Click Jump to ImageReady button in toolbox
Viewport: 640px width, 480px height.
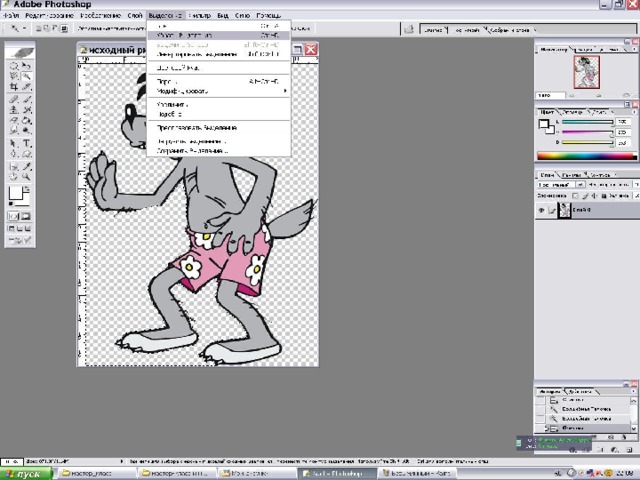(x=20, y=240)
